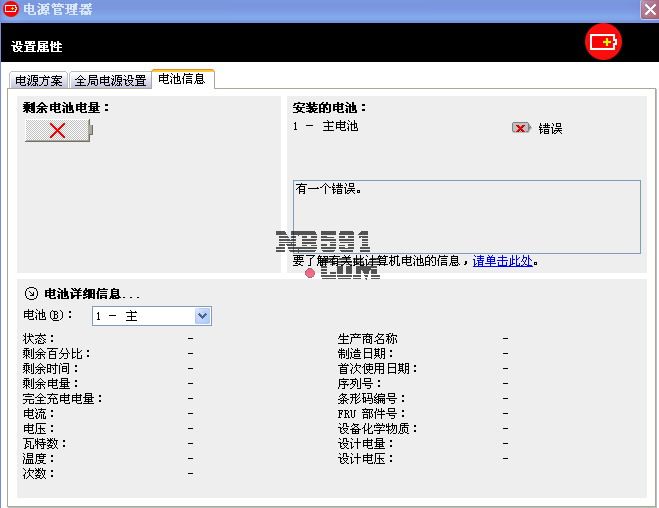659x508 pixels.
Task: Open the 全局电源设置 tab
Action: click(110, 80)
